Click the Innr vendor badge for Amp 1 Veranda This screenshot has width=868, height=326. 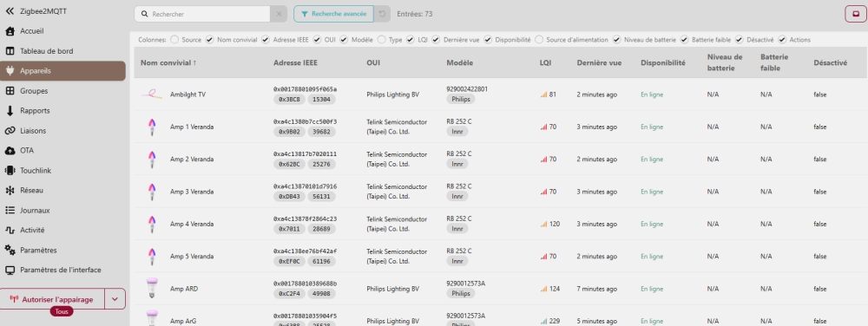[457, 132]
